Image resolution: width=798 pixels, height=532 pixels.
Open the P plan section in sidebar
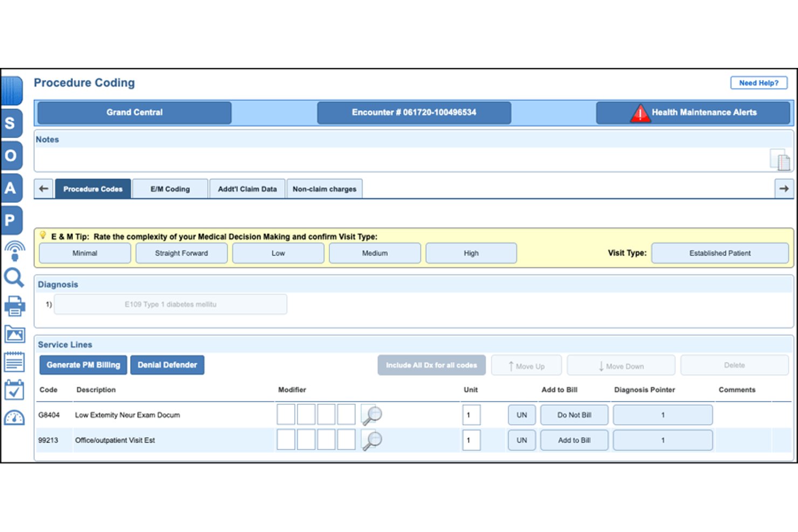pyautogui.click(x=11, y=220)
